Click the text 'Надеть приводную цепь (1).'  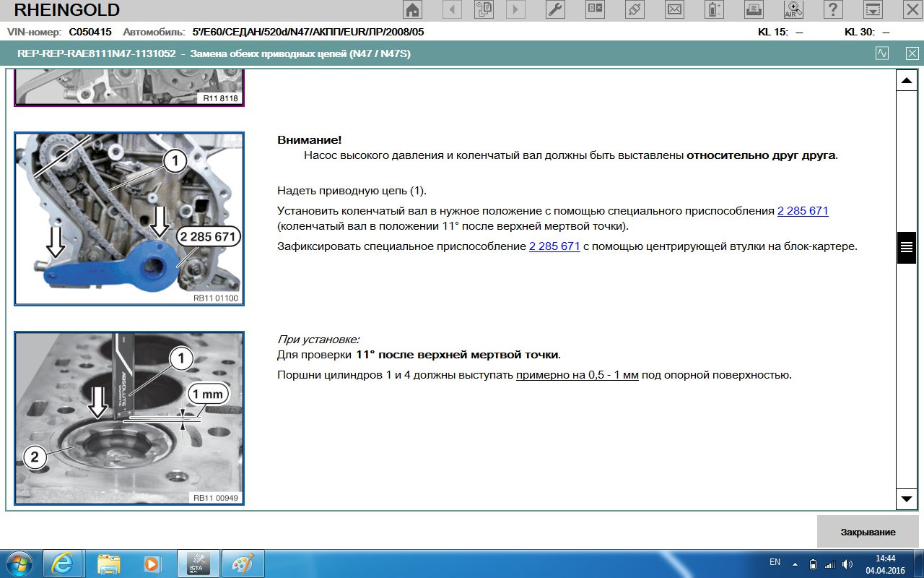point(352,191)
